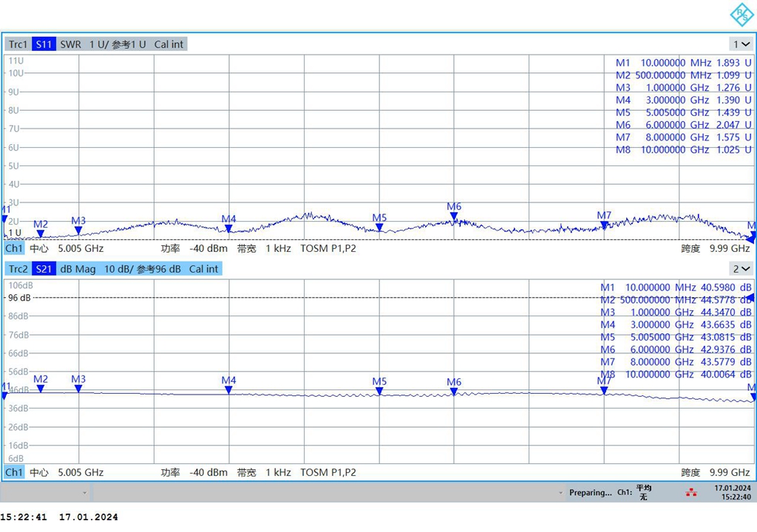Select marker M4 triangle on S21 trace
The width and height of the screenshot is (757, 532).
(228, 389)
